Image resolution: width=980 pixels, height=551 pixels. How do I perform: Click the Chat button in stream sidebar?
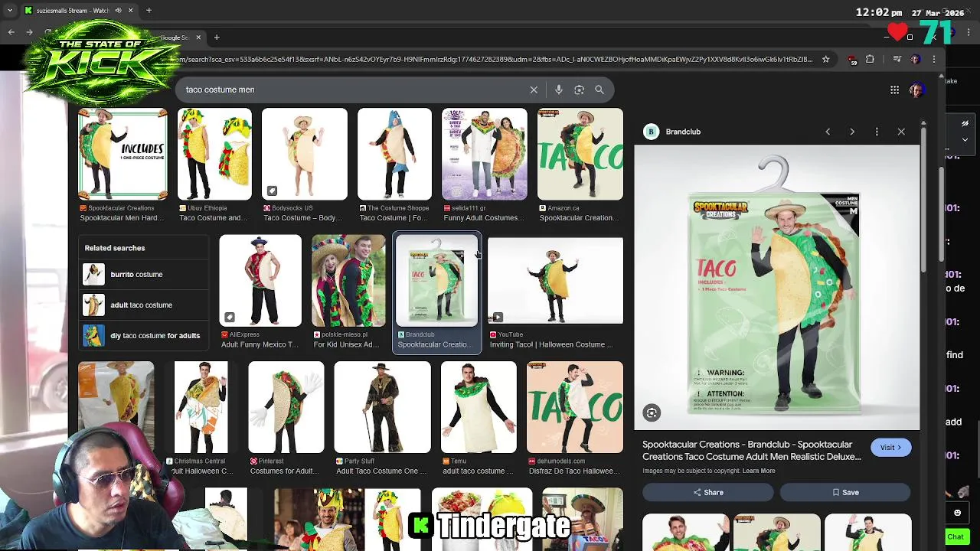955,537
